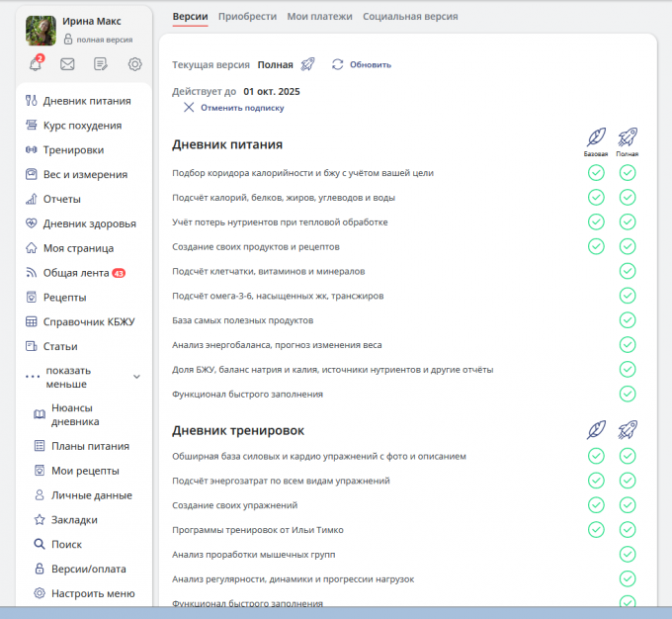Switch to Приобрести tab

click(x=247, y=17)
